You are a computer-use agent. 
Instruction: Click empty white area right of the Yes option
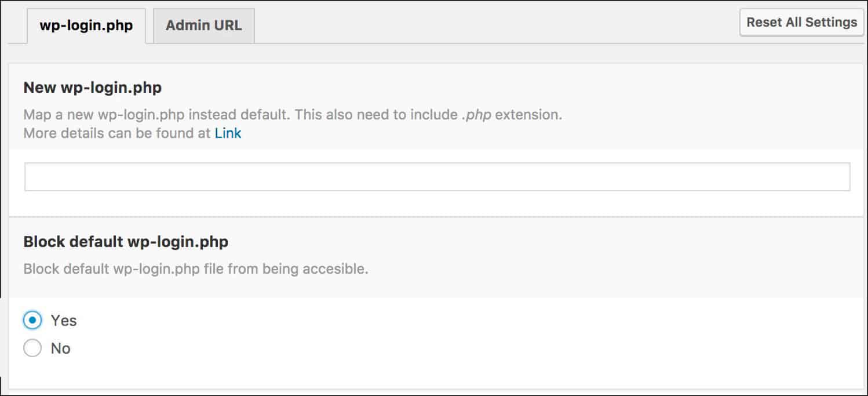click(406, 320)
